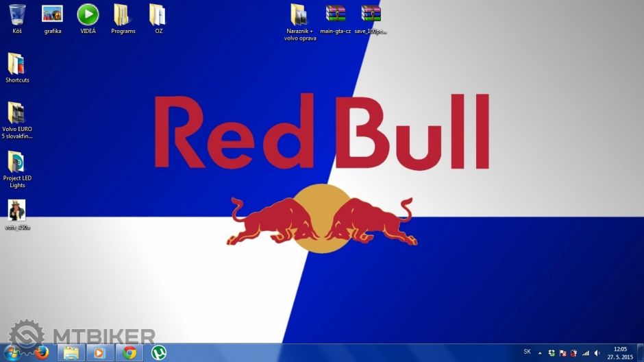This screenshot has height=362, width=644.
Task: Click the SK keyboard language indicator
Action: click(x=527, y=352)
